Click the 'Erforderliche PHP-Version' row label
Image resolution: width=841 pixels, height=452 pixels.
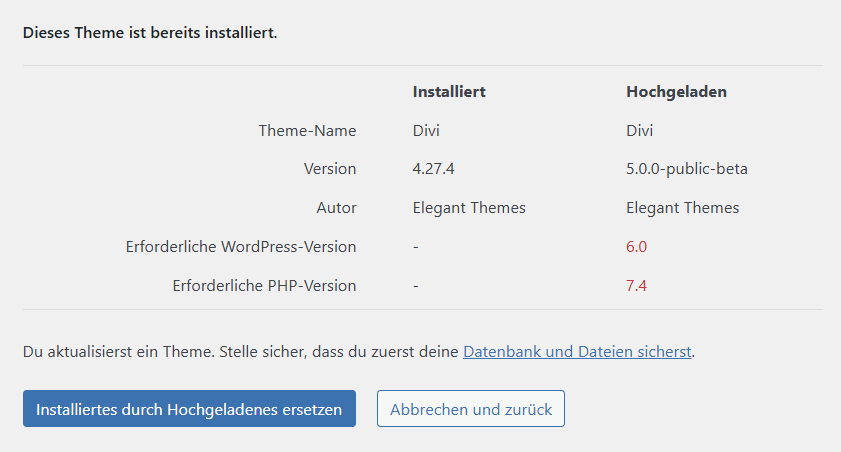pyautogui.click(x=264, y=286)
